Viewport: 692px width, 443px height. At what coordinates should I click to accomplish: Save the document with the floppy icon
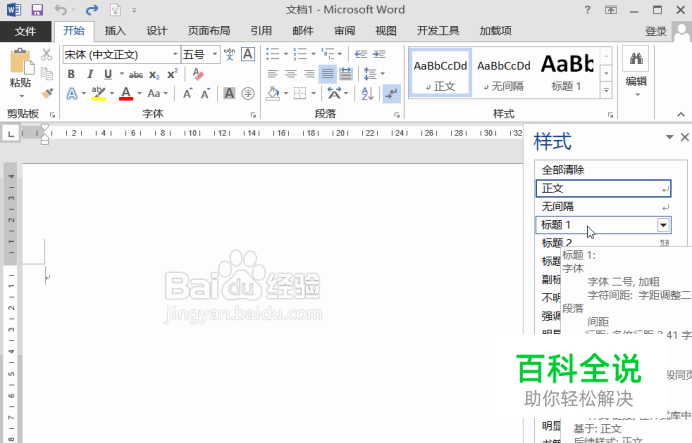[x=37, y=9]
